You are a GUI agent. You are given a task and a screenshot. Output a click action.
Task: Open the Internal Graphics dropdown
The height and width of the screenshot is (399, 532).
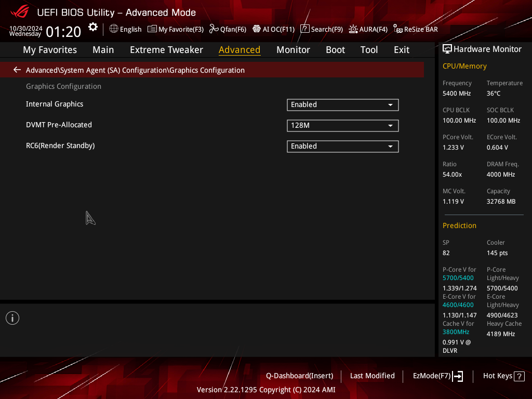(x=343, y=105)
